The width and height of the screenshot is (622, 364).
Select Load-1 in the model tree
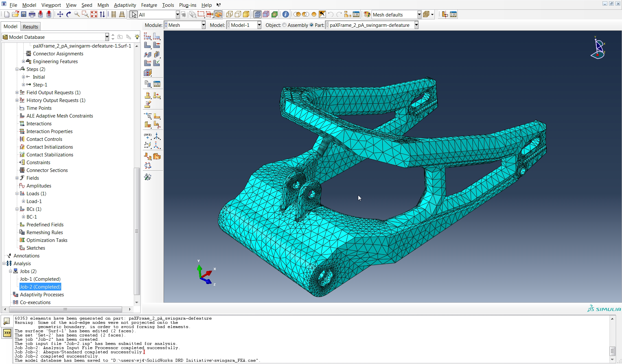coord(34,201)
